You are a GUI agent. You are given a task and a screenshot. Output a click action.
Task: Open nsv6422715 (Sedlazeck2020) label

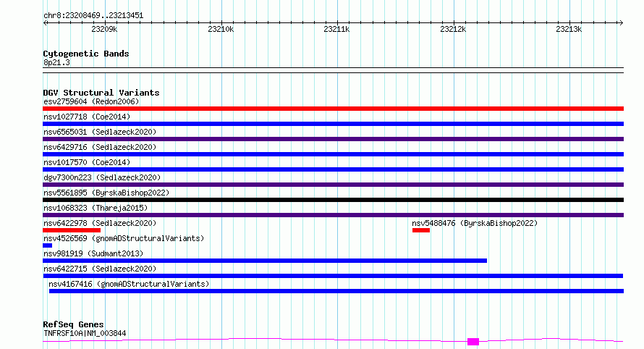(x=100, y=269)
